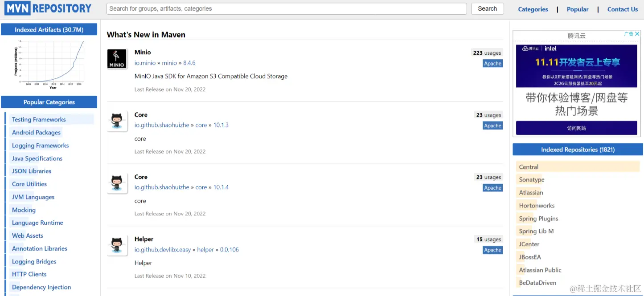
Task: Browse Mocking category
Action: coord(24,210)
